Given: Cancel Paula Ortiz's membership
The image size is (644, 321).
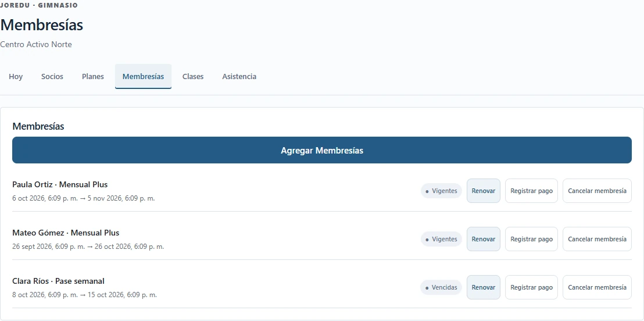Looking at the screenshot, I should (597, 191).
